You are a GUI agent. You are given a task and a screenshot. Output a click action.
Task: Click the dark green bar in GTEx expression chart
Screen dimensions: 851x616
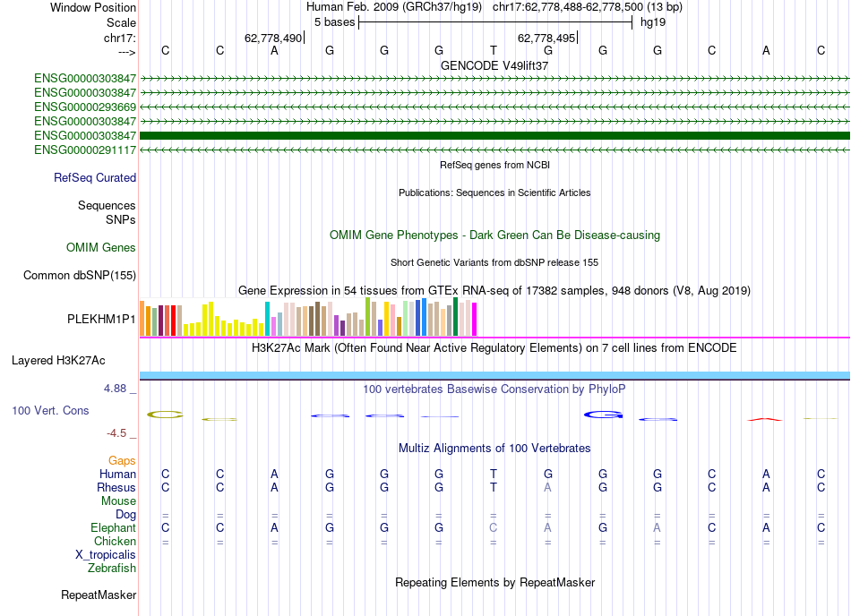point(455,317)
